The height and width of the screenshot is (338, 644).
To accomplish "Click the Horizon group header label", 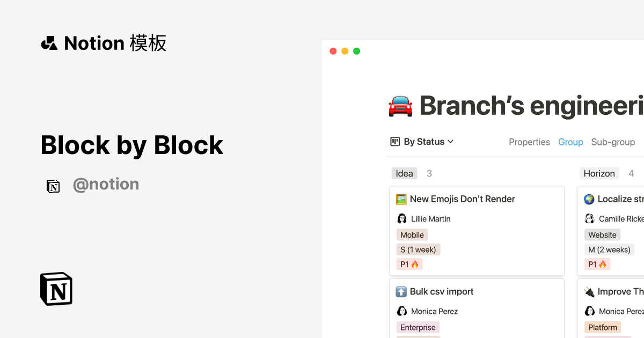I will coord(599,173).
